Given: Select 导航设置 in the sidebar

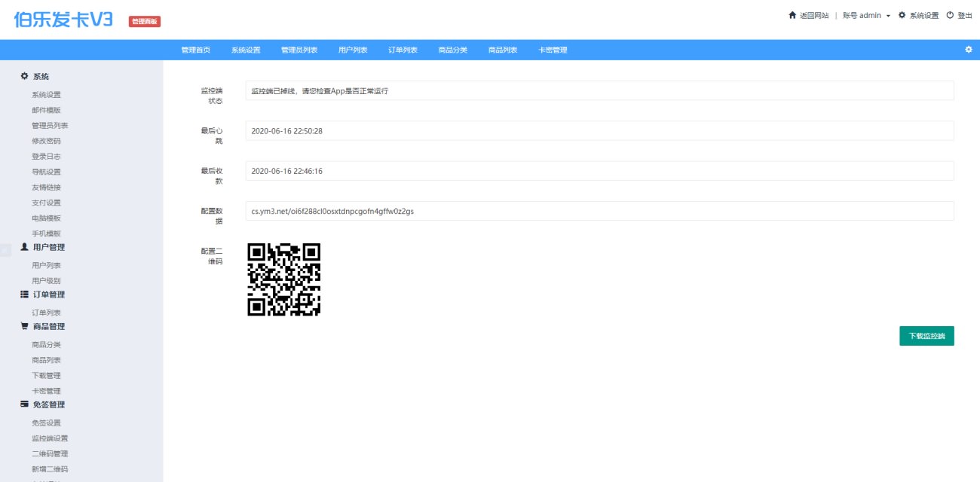Looking at the screenshot, I should [46, 172].
